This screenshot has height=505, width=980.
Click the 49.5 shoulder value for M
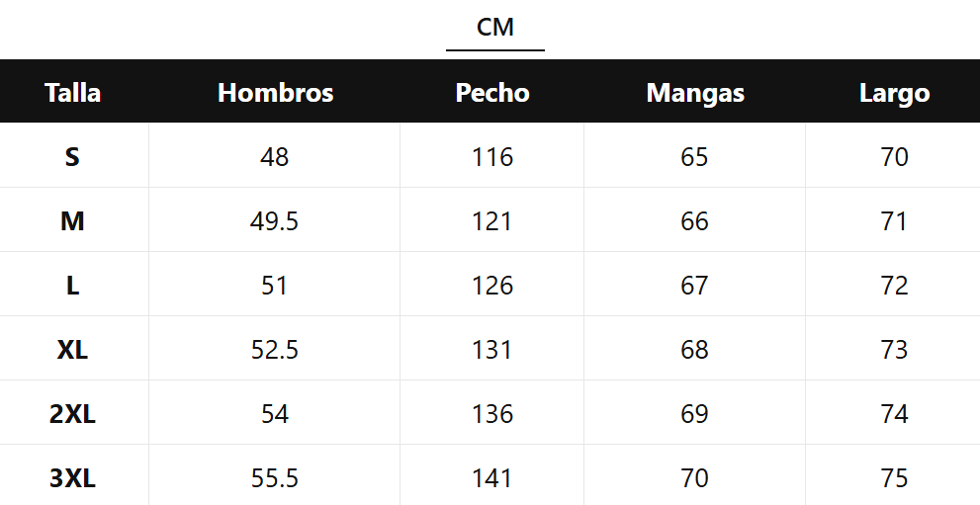275,221
